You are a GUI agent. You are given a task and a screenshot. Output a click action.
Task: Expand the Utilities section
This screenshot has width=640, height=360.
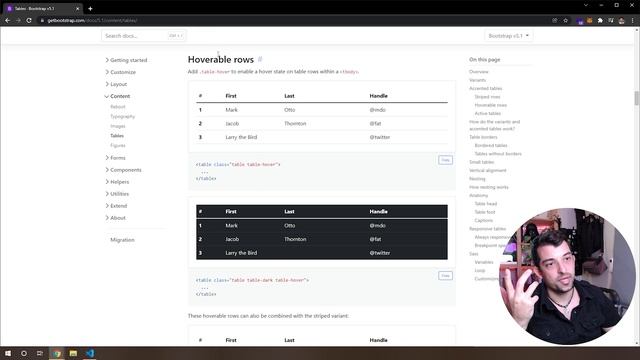117,194
